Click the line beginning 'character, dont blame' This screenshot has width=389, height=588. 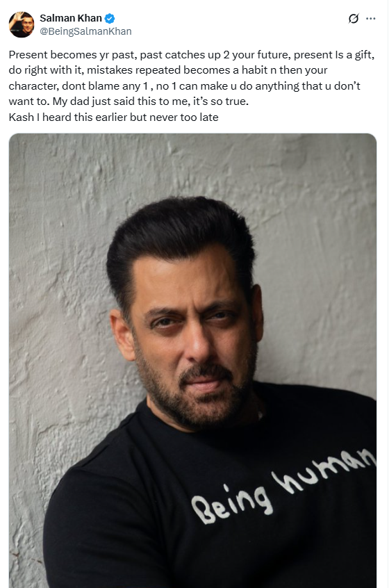point(184,86)
